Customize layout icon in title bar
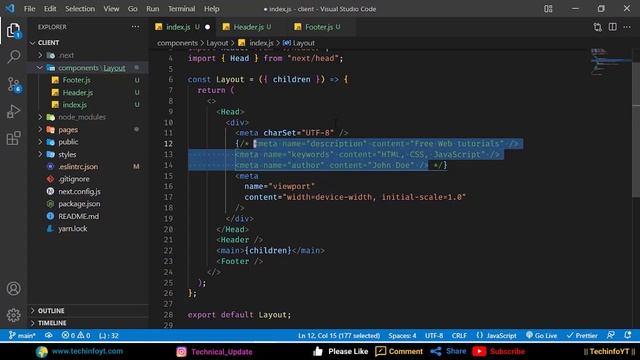This screenshot has width=640, height=360. click(x=548, y=9)
